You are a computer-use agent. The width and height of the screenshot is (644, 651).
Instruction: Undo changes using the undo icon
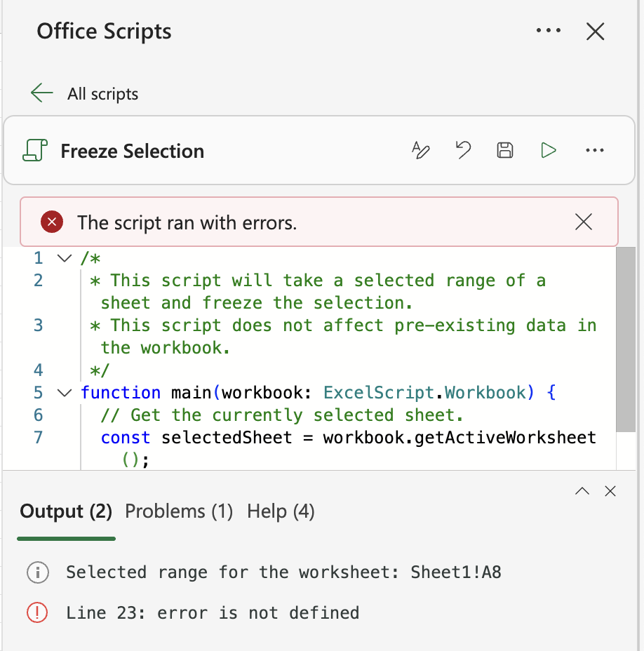click(463, 150)
